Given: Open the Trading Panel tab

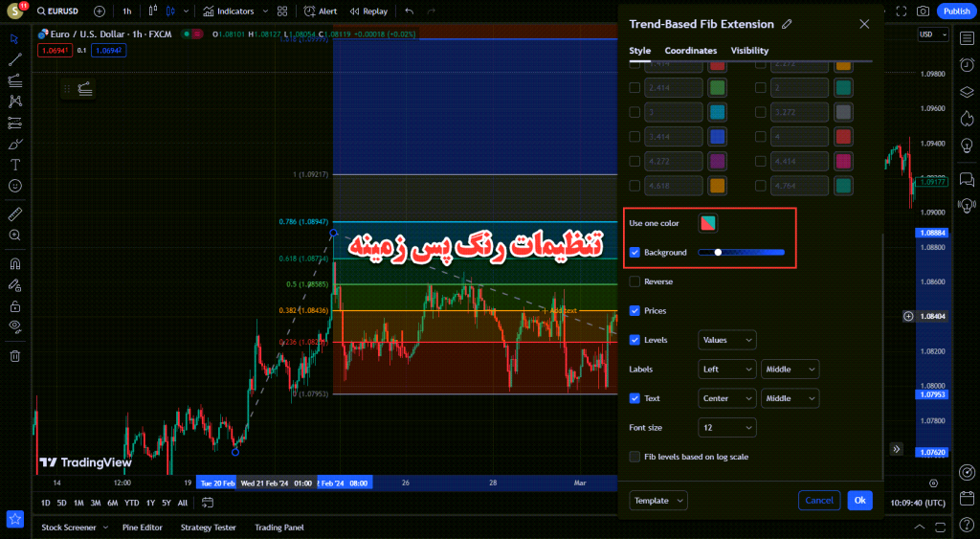Looking at the screenshot, I should [279, 528].
